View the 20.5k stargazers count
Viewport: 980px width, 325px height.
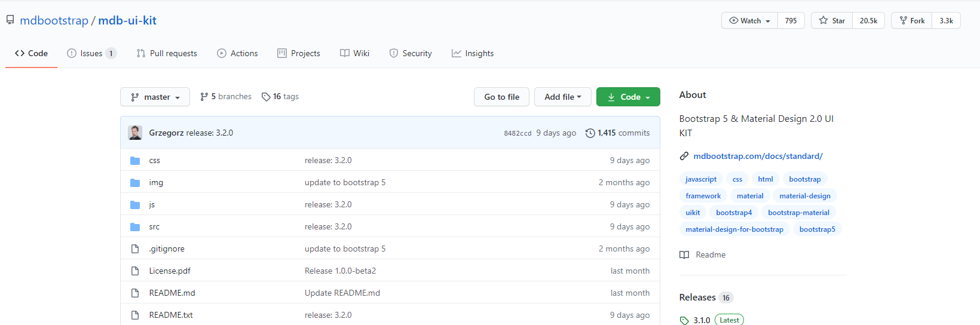868,20
